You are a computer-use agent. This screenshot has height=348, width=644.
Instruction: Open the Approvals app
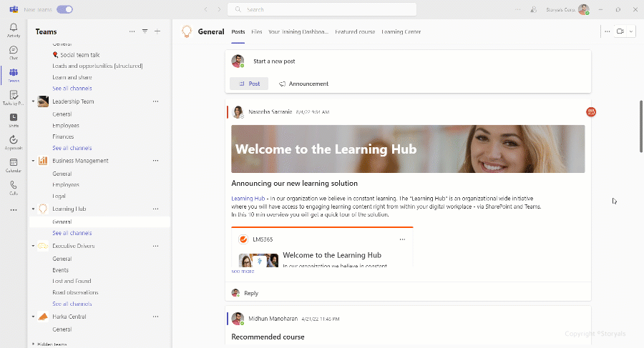(14, 142)
